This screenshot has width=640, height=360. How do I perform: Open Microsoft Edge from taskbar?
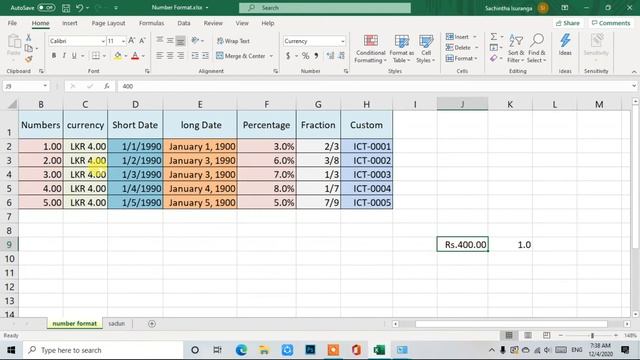(241, 350)
